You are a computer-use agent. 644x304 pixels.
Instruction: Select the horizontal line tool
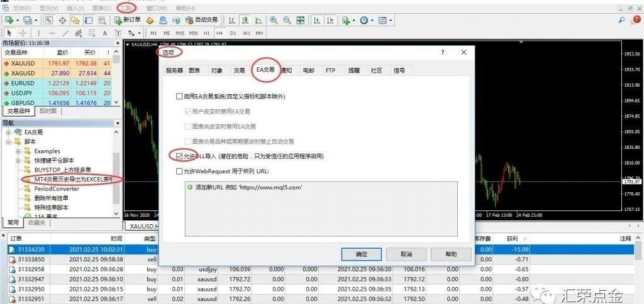[x=52, y=33]
